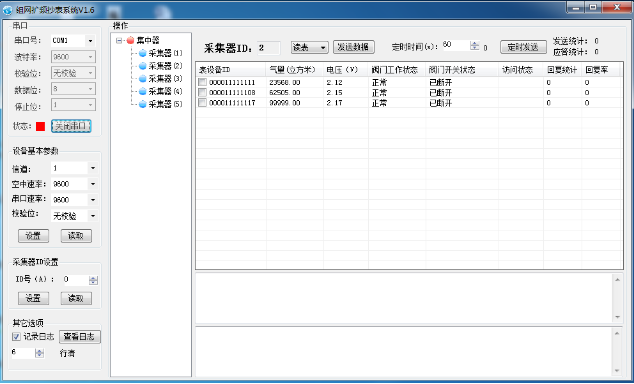
Task: Toggle checkbox for device 000011111117
Action: [x=202, y=103]
